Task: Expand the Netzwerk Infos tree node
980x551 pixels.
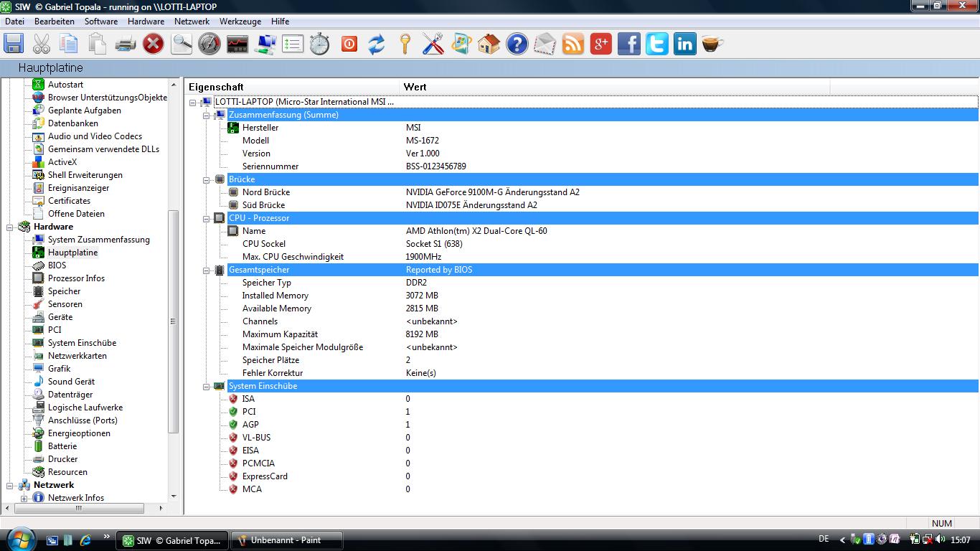Action: coord(24,498)
